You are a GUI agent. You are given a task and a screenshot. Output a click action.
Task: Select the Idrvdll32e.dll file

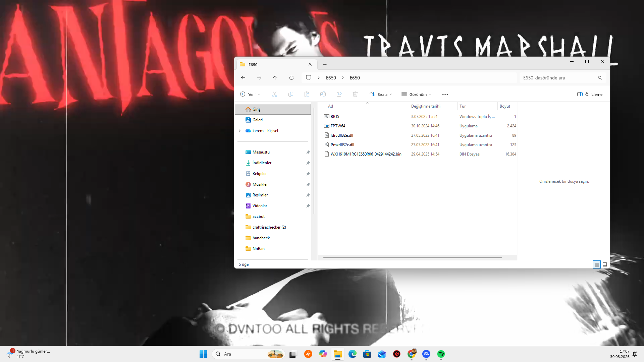(x=419, y=135)
